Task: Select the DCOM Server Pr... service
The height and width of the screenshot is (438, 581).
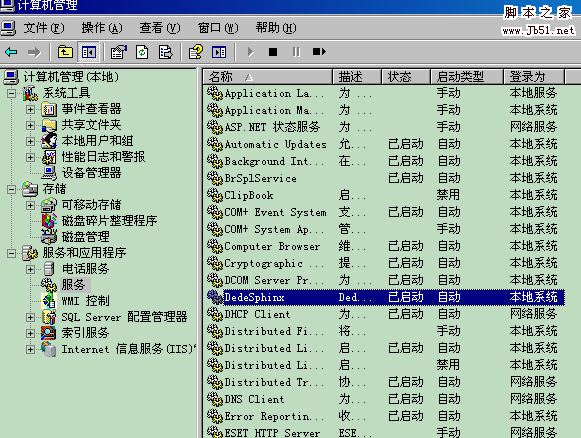Action: pyautogui.click(x=385, y=281)
